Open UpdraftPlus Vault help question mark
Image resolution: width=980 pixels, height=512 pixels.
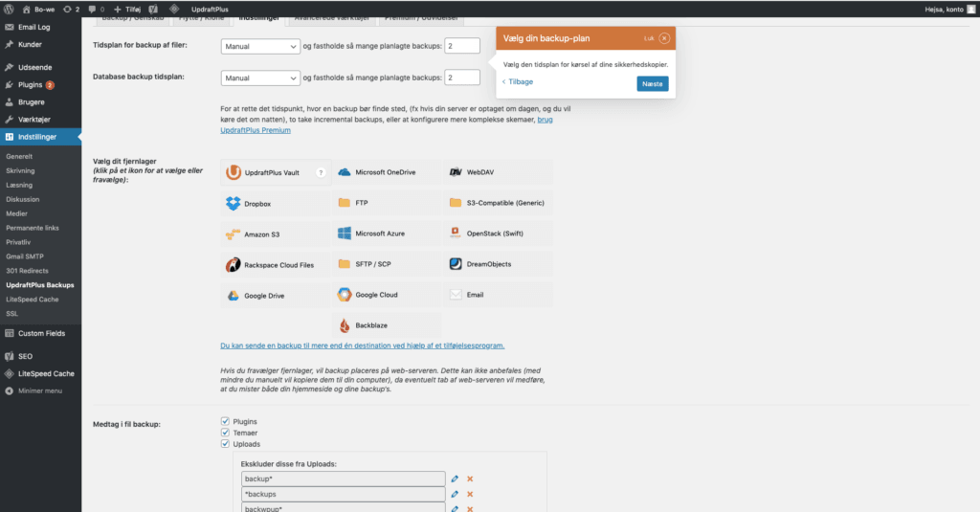(321, 172)
